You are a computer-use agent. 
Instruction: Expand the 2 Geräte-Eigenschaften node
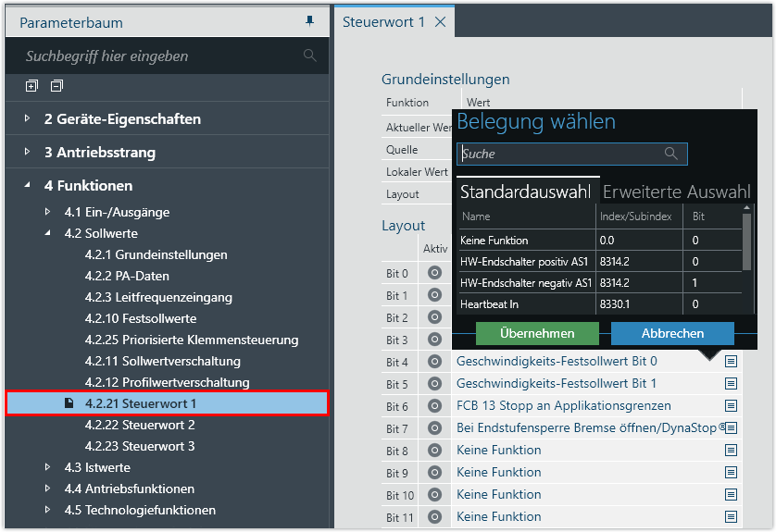pos(28,118)
